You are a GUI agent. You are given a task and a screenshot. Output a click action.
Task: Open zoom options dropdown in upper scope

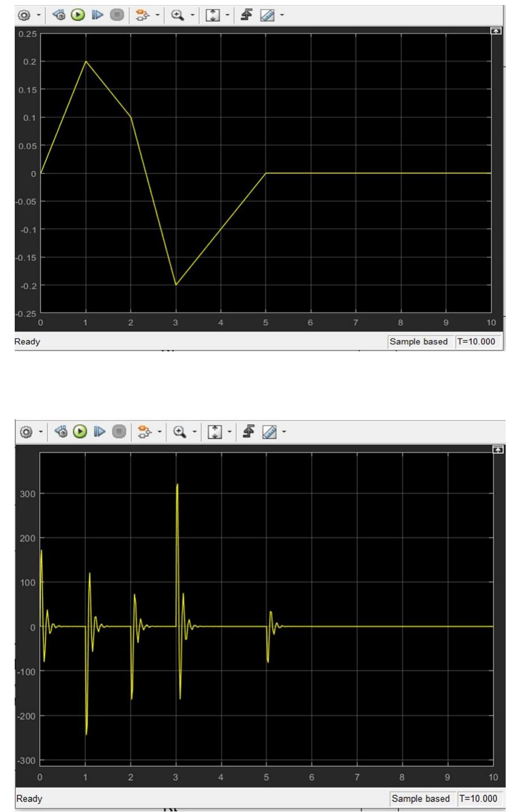point(193,15)
